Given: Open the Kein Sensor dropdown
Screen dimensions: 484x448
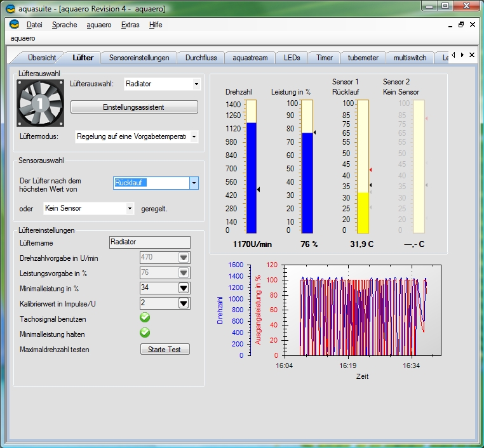Looking at the screenshot, I should click(x=130, y=208).
